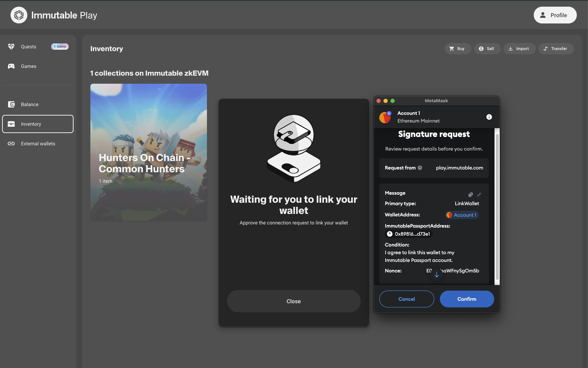Click the Ethereum Mainnet network label
The width and height of the screenshot is (588, 368).
coord(418,121)
